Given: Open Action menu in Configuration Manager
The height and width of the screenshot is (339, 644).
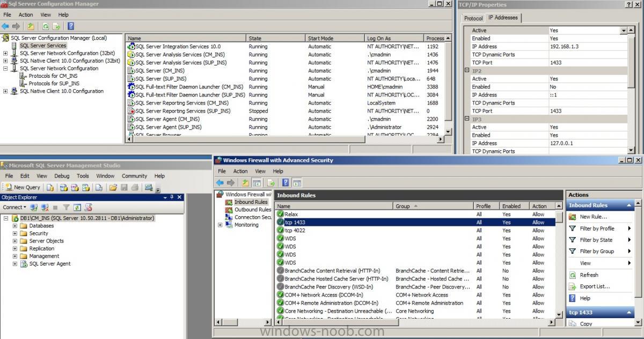Looking at the screenshot, I should pos(26,14).
